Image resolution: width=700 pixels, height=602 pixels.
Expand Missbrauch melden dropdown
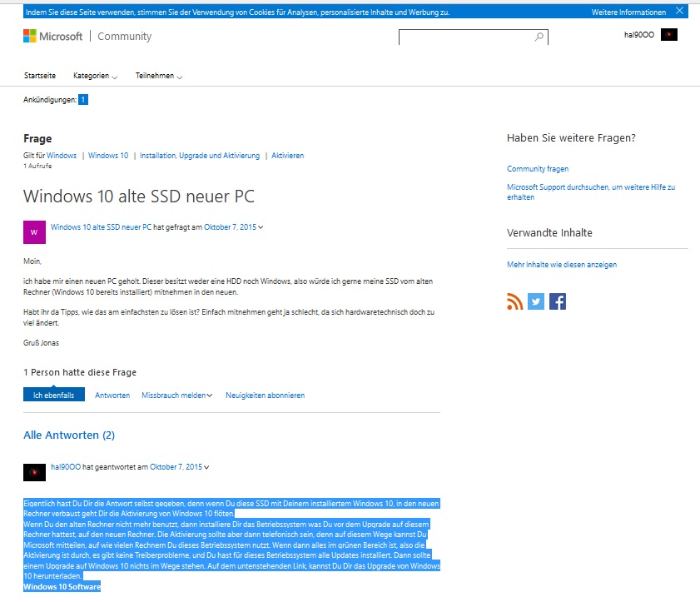click(x=176, y=396)
